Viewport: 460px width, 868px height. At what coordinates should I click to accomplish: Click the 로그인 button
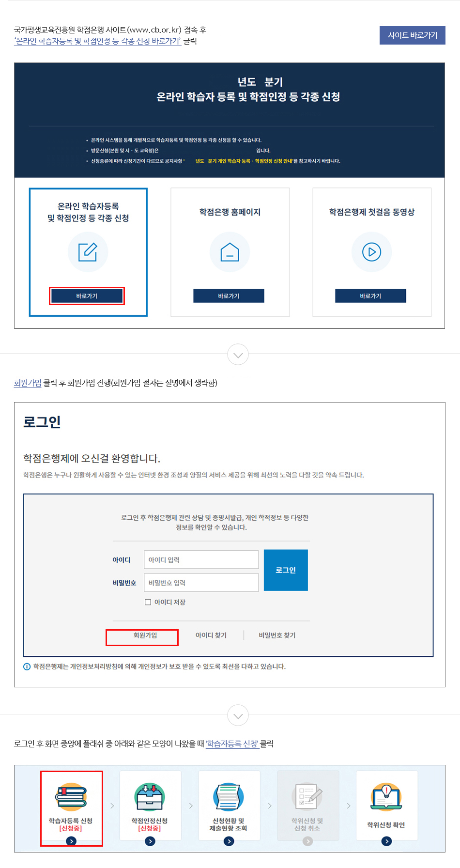coord(286,570)
